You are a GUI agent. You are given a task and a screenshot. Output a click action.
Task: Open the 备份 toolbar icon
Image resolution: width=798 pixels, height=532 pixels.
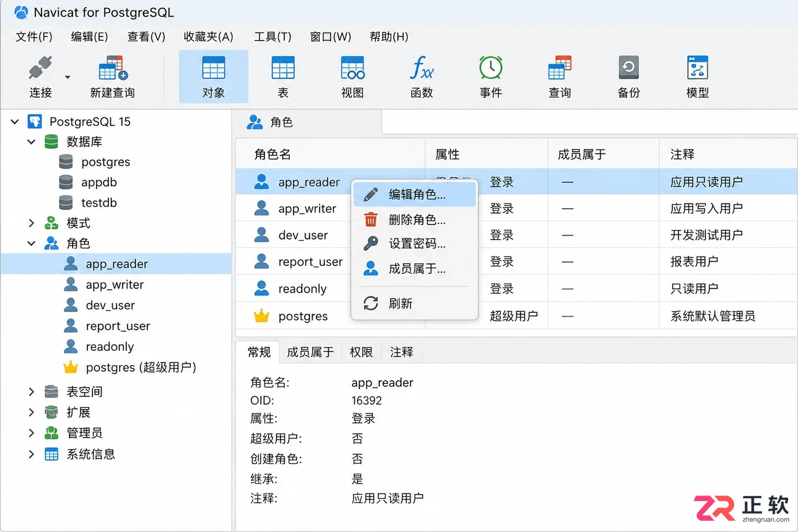coord(628,68)
